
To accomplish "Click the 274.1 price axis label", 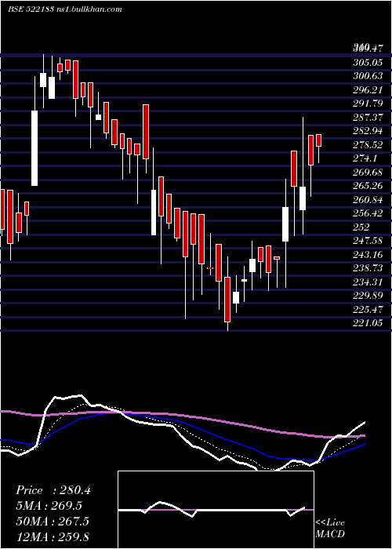I will coord(365,158).
